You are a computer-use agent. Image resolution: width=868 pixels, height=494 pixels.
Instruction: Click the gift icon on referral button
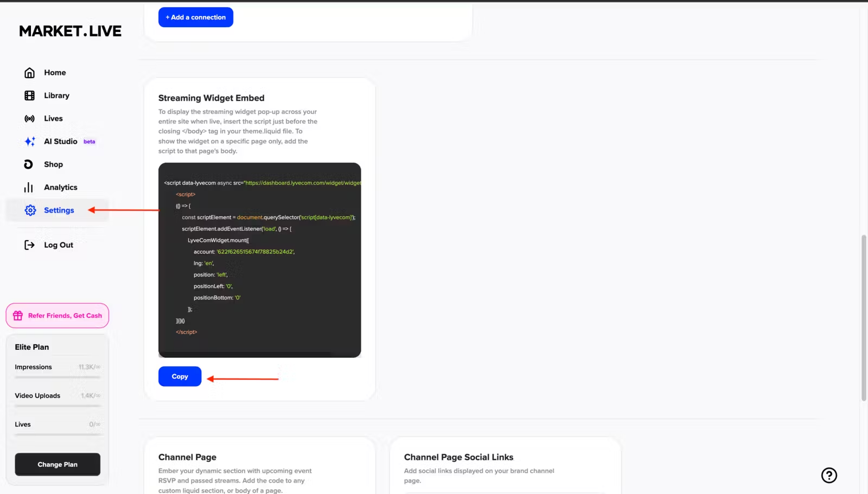18,316
